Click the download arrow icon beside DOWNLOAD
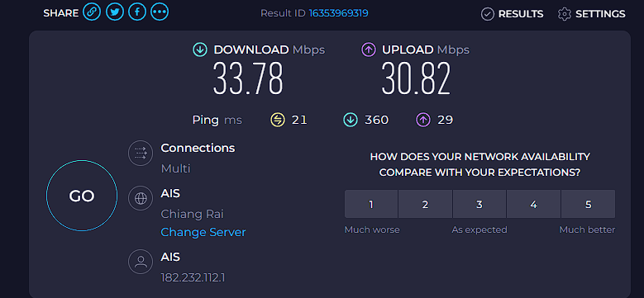This screenshot has height=298, width=644. (x=199, y=50)
